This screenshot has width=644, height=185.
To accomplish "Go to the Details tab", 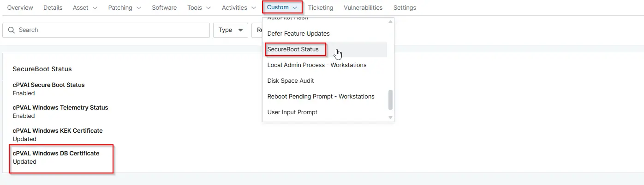I will [53, 8].
